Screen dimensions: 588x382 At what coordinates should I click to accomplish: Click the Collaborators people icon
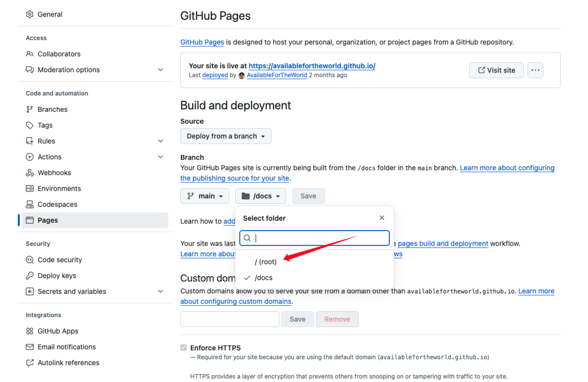click(30, 54)
